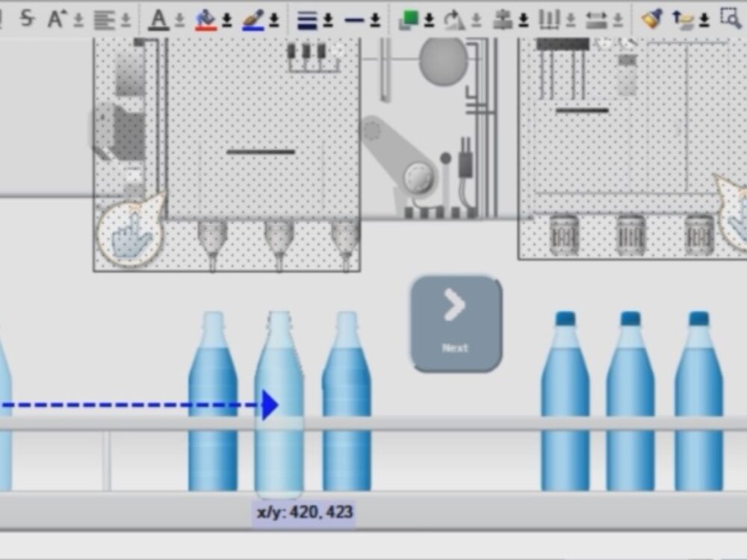Open the distribute objects dropdown arrow
Image resolution: width=747 pixels, height=560 pixels.
click(x=571, y=20)
